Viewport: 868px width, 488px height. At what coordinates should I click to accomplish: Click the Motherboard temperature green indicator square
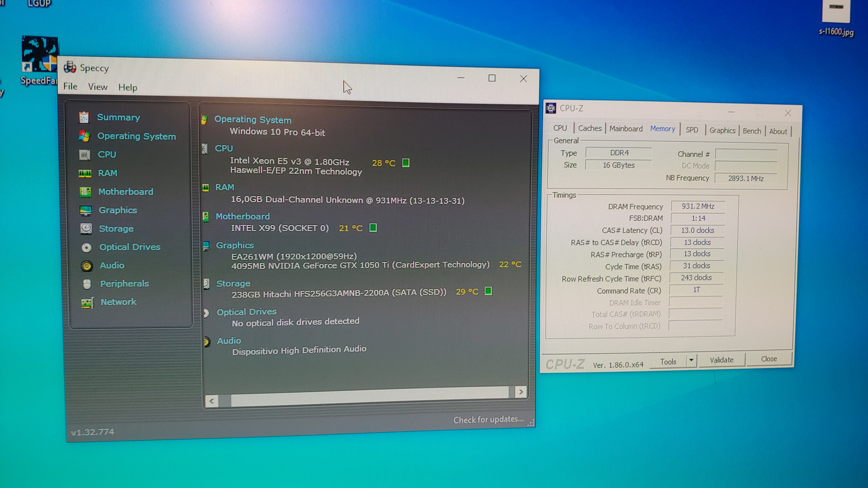[373, 228]
